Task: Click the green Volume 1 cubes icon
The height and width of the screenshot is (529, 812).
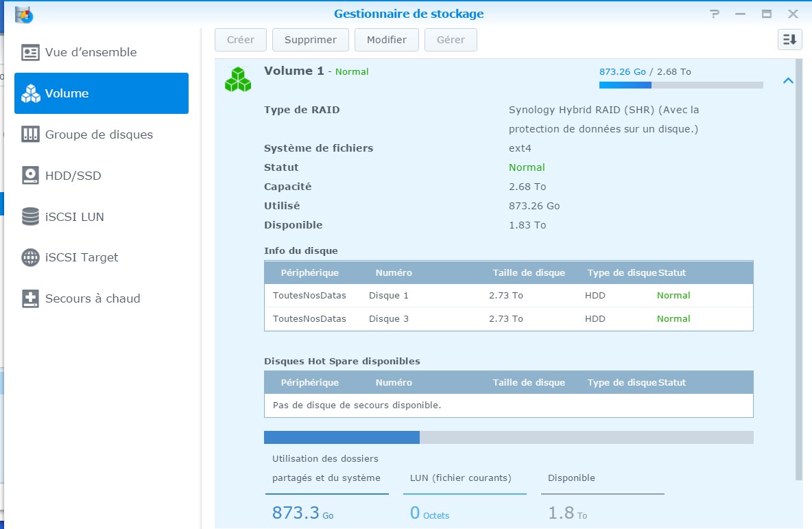Action: point(237,80)
